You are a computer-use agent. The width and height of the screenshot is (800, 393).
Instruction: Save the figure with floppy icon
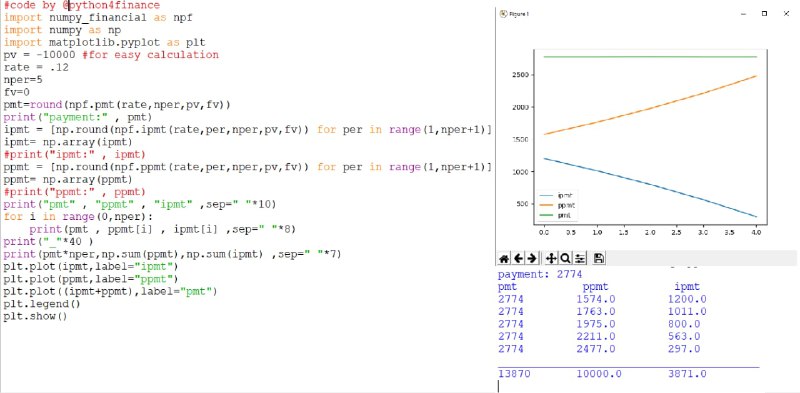[599, 259]
